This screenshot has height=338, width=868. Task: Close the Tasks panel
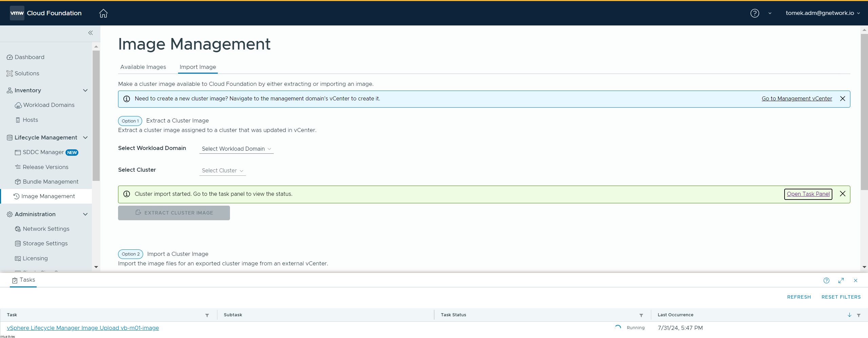click(855, 280)
